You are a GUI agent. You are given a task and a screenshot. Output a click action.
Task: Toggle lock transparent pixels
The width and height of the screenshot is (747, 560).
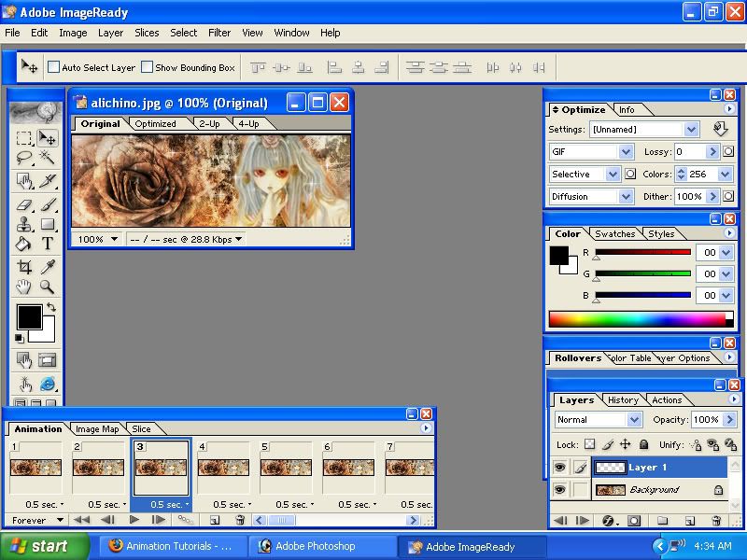tap(590, 444)
